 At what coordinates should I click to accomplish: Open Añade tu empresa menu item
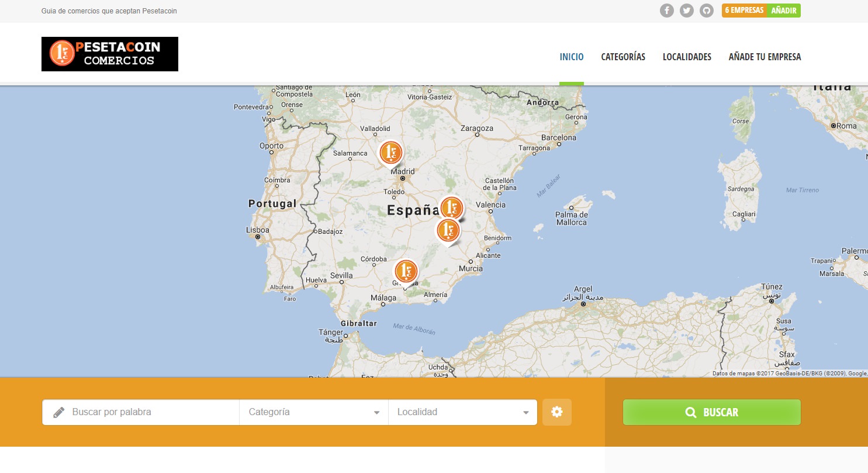(x=765, y=57)
